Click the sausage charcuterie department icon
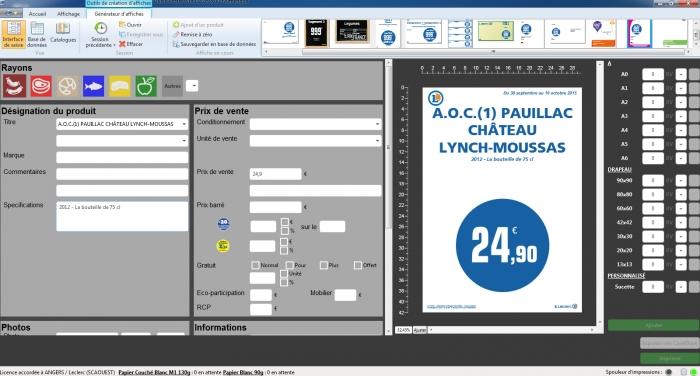 [x=14, y=86]
